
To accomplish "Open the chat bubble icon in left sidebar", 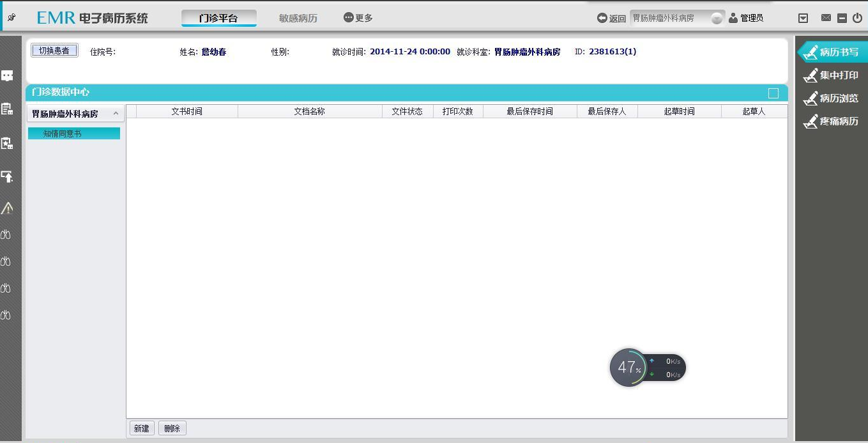I will click(x=7, y=76).
